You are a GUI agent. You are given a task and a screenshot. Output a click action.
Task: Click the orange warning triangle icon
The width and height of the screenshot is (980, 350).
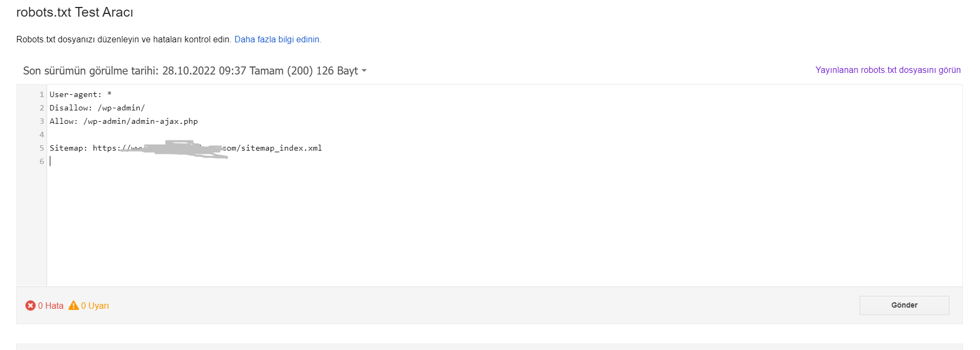coord(74,305)
